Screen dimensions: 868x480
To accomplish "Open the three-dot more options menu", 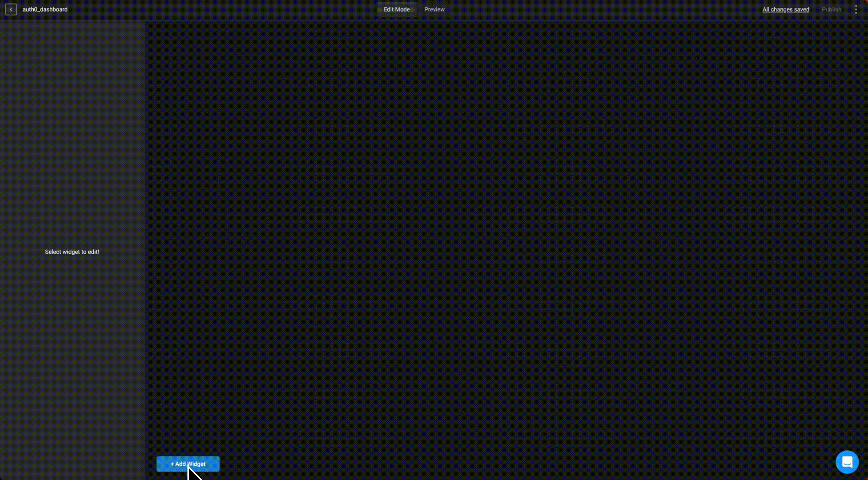I will point(856,9).
